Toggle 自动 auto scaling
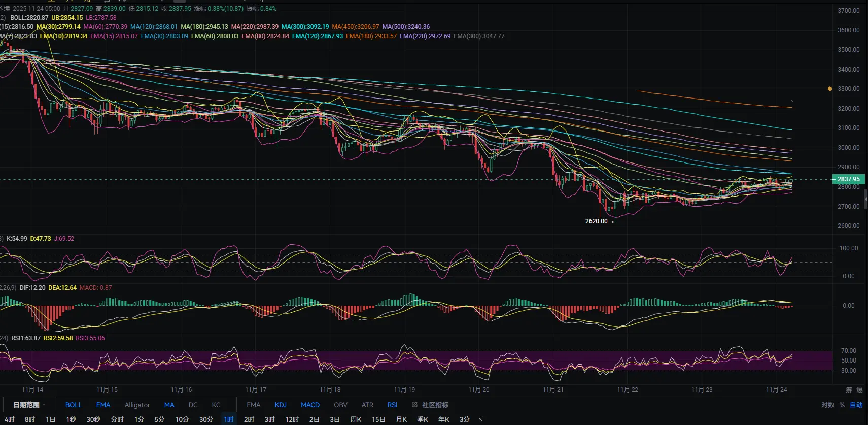The height and width of the screenshot is (425, 868). [x=856, y=405]
